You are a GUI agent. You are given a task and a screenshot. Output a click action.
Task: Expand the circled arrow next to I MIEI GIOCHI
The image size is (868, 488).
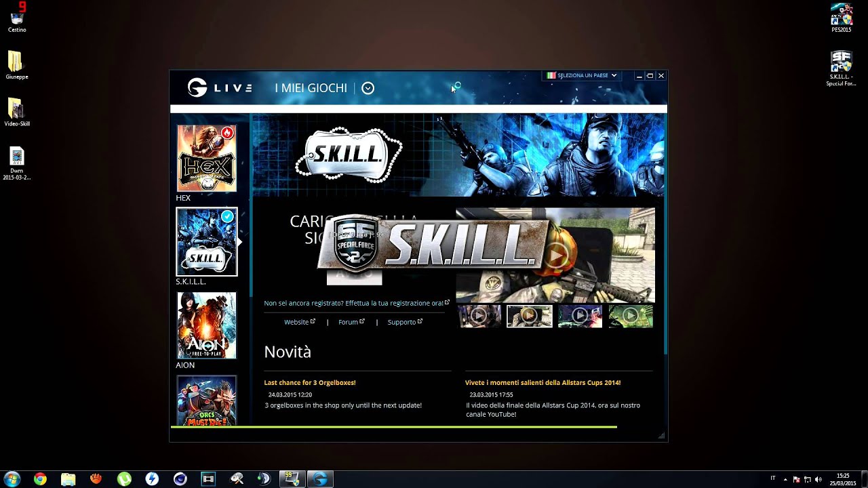tap(368, 88)
